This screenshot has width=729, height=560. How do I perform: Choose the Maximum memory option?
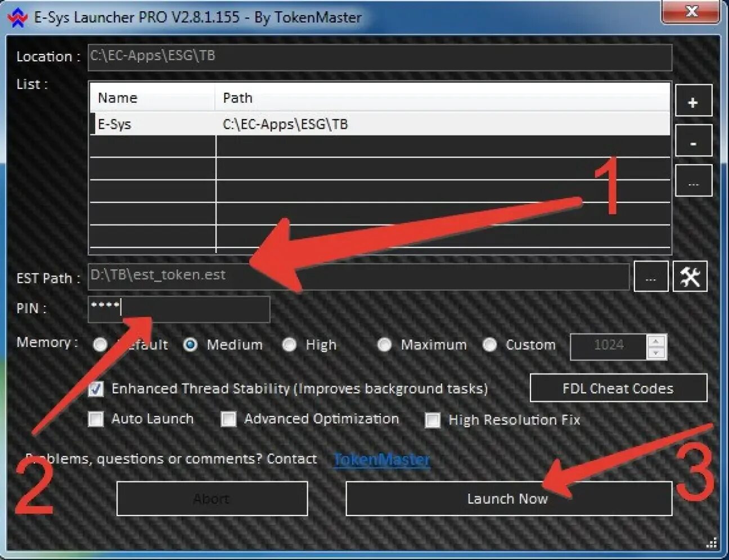pos(384,345)
